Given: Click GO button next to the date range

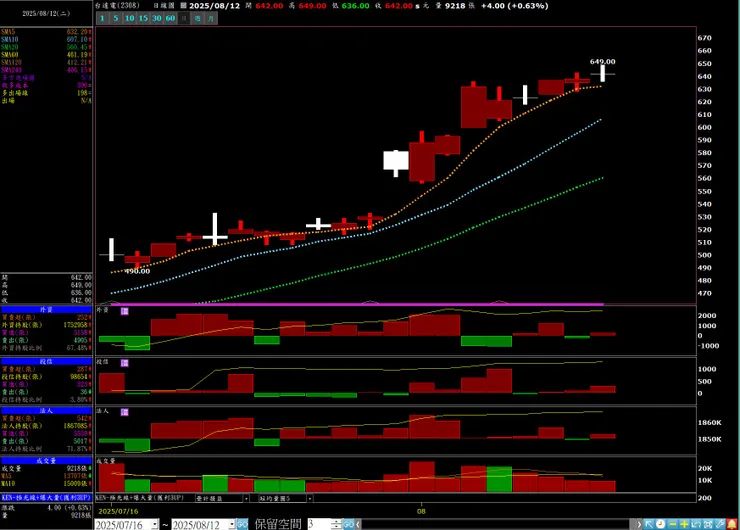Looking at the screenshot, I should (243, 524).
